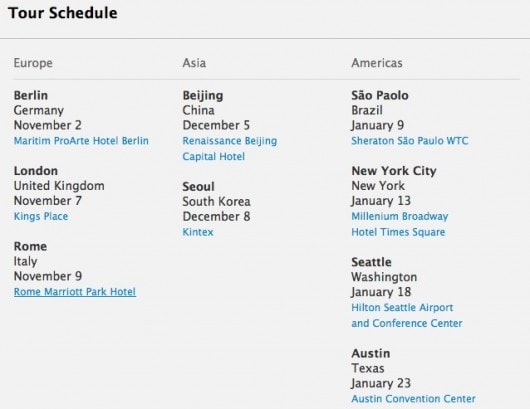Open Sheraton São Paulo WTC link
Image resolution: width=530 pixels, height=409 pixels.
[x=410, y=141]
